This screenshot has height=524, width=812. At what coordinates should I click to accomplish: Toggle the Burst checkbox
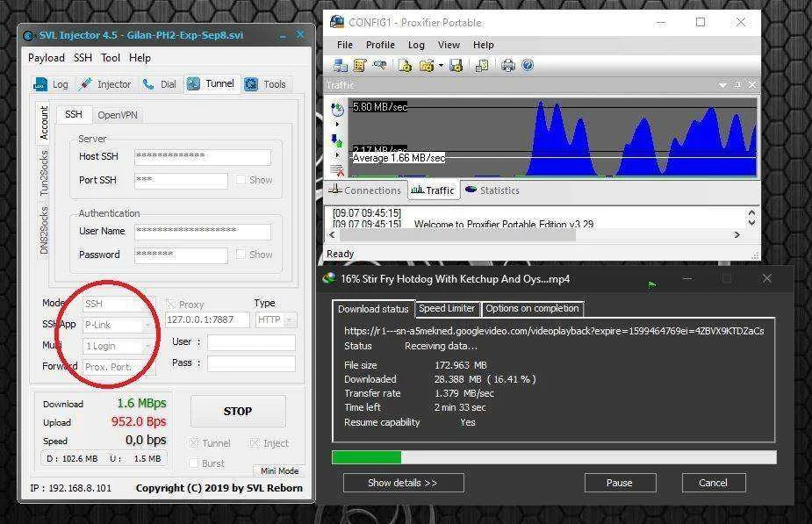194,463
